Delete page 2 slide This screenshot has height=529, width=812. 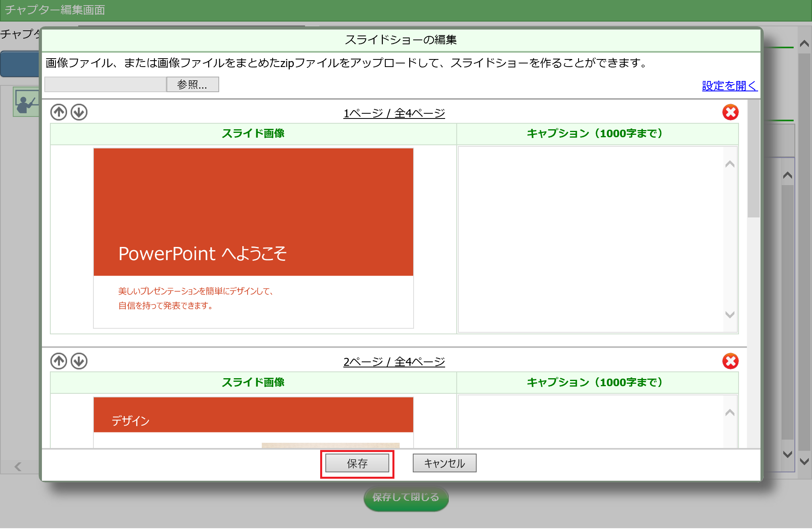[x=730, y=361]
